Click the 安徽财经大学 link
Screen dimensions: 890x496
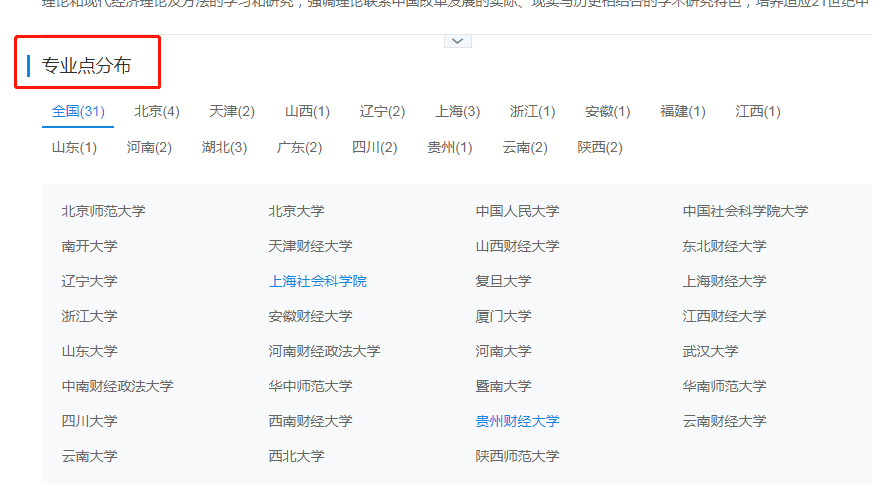click(x=310, y=316)
